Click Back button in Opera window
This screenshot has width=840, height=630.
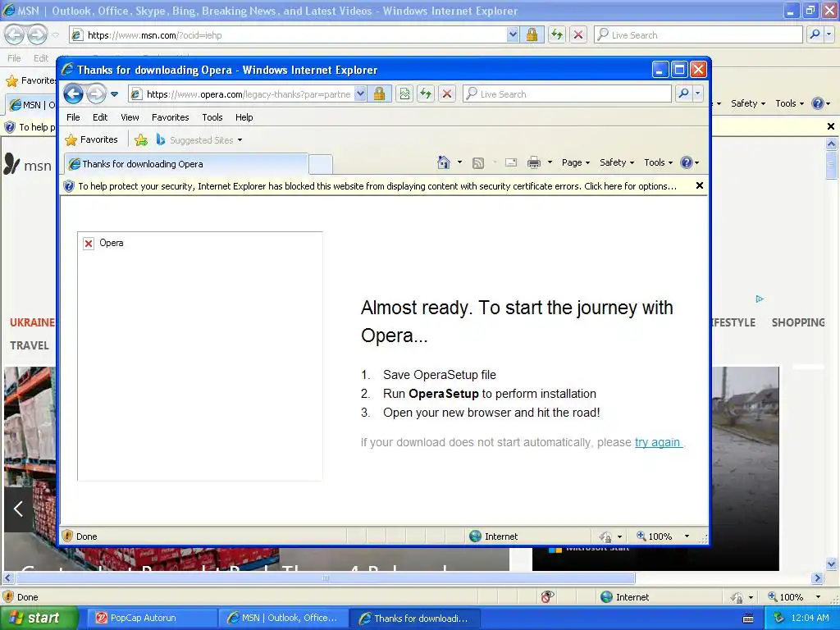click(74, 94)
